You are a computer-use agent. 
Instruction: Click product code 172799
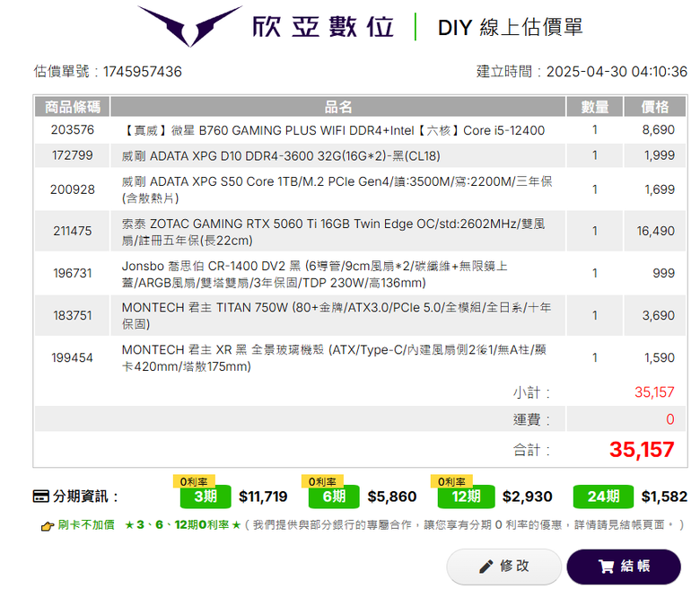73,155
